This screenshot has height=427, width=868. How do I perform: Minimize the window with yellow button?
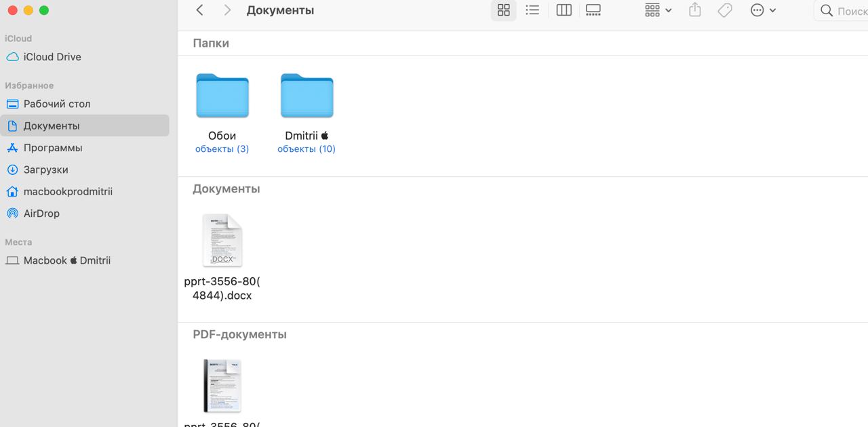point(28,10)
